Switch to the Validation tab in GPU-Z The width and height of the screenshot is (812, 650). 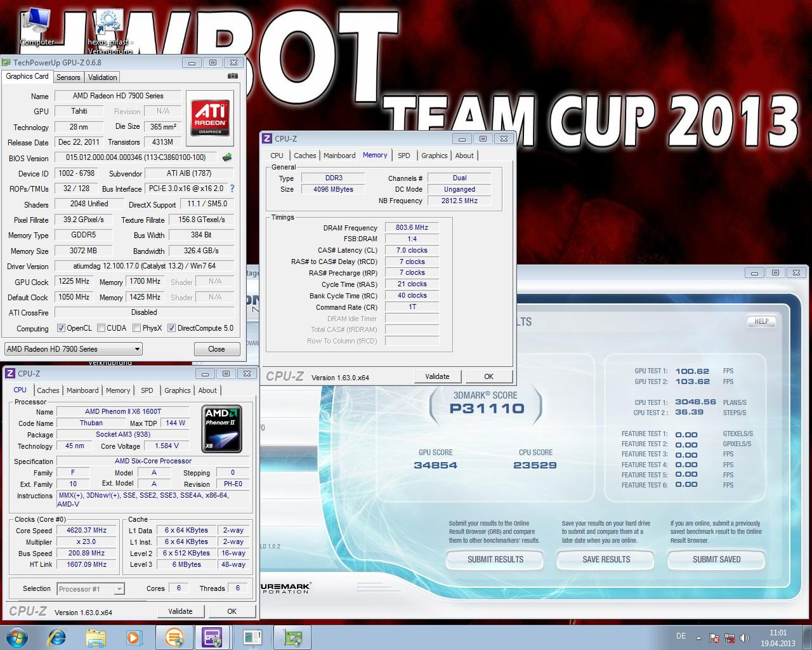coord(102,77)
